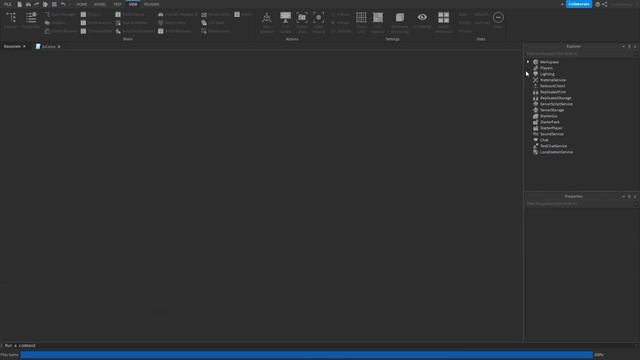The width and height of the screenshot is (640, 360).
Task: Open the Call Stack window
Action: (213, 23)
